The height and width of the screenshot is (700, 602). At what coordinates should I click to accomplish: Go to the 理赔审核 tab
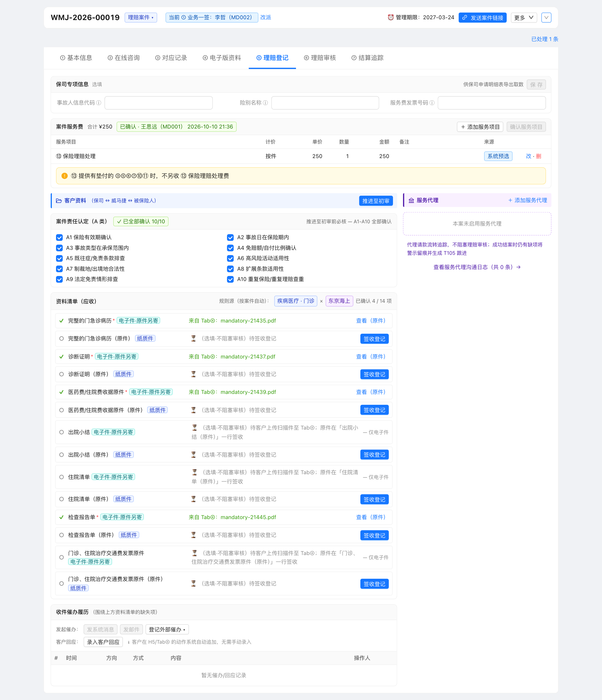pyautogui.click(x=320, y=58)
